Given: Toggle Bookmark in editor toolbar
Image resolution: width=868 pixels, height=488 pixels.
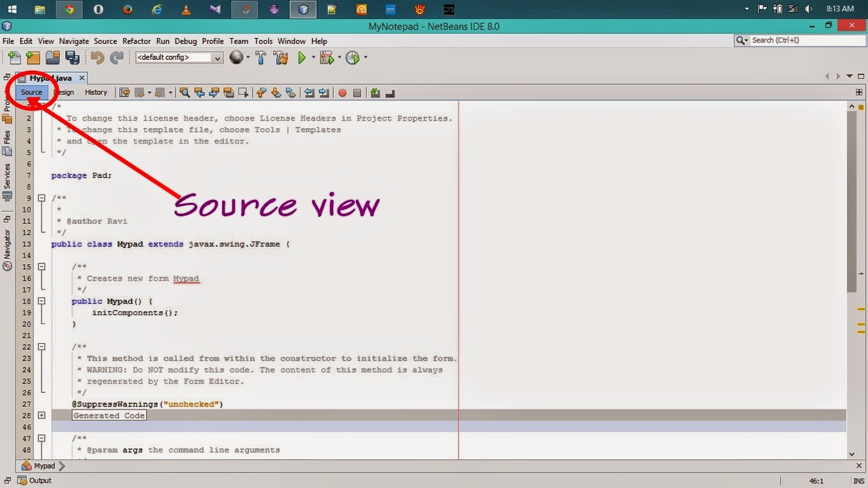Looking at the screenshot, I should [x=290, y=92].
